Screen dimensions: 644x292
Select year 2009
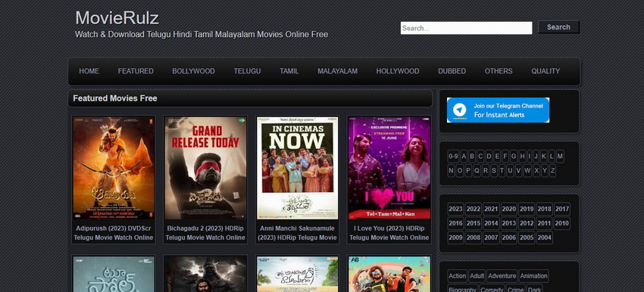(455, 238)
